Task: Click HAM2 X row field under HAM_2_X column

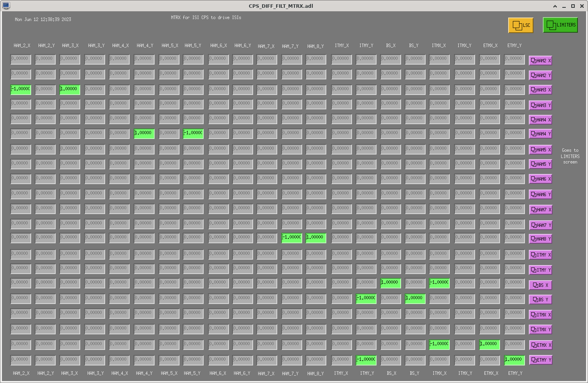Action: 21,59
